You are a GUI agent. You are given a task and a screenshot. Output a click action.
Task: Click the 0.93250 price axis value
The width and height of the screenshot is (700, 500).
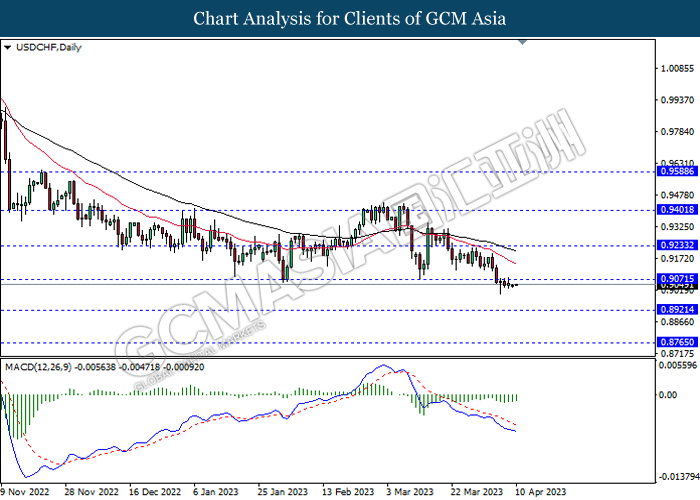[x=678, y=227]
